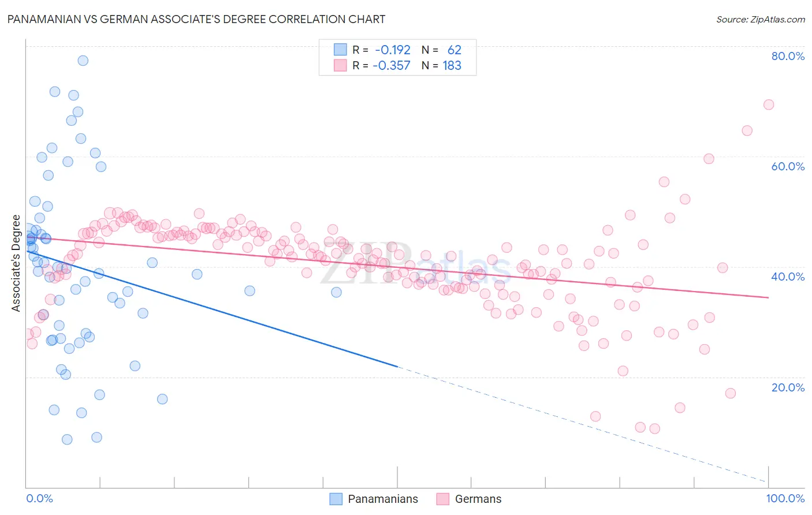This screenshot has width=812, height=515.
Task: Click the N = 183 statistic text
Action: click(441, 65)
